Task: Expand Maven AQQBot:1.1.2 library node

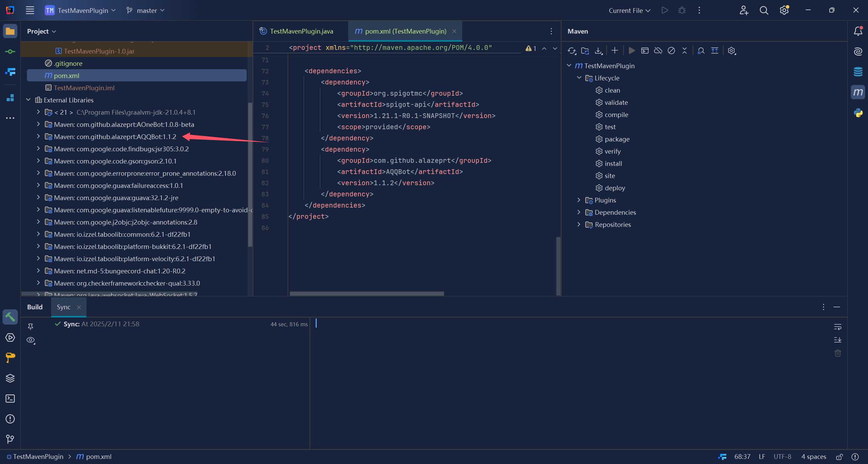Action: click(x=38, y=136)
